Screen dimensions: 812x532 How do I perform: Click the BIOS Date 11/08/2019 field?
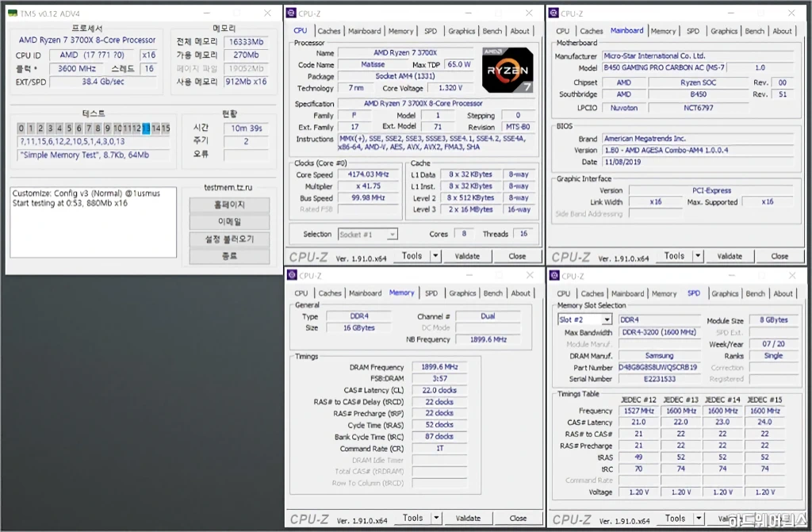click(x=698, y=162)
